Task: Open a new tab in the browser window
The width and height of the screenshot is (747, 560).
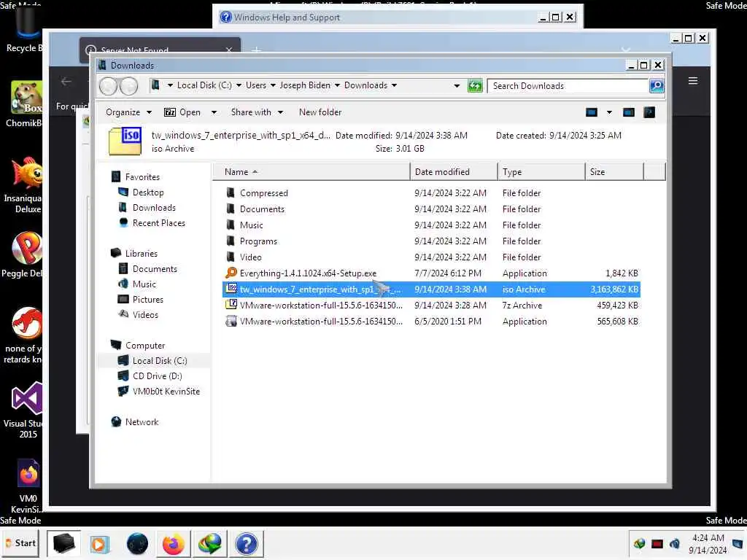Action: point(256,50)
